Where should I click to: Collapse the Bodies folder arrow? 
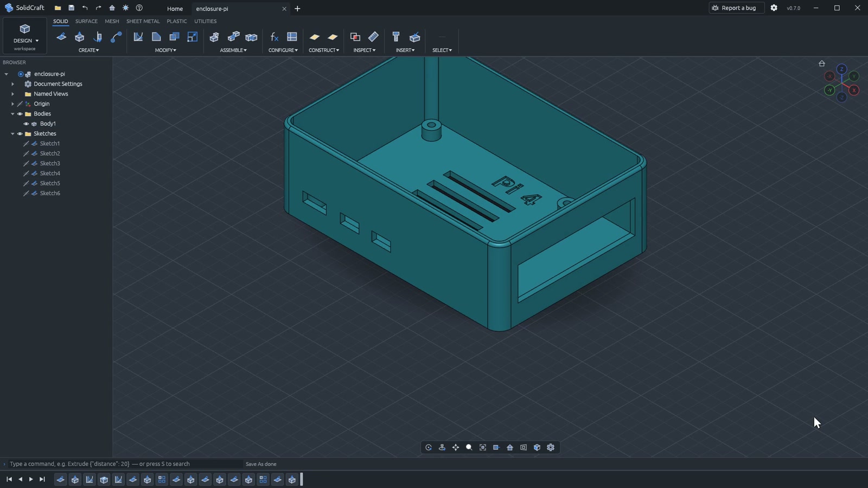tap(12, 114)
